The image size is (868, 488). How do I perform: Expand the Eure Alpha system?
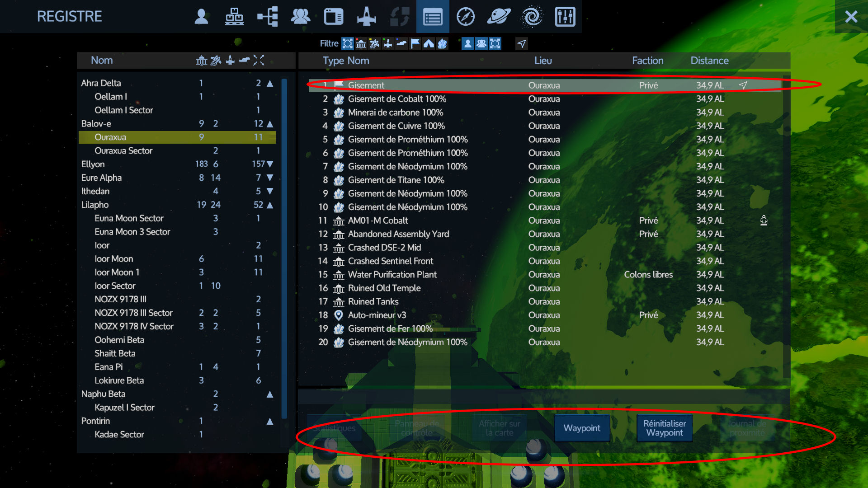270,178
